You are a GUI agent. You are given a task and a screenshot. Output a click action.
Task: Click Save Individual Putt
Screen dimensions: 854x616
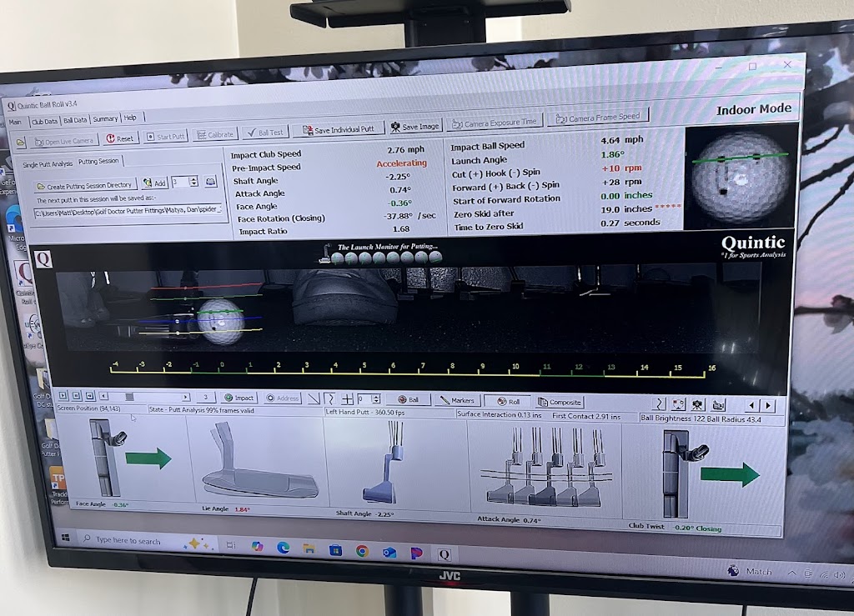pos(339,129)
